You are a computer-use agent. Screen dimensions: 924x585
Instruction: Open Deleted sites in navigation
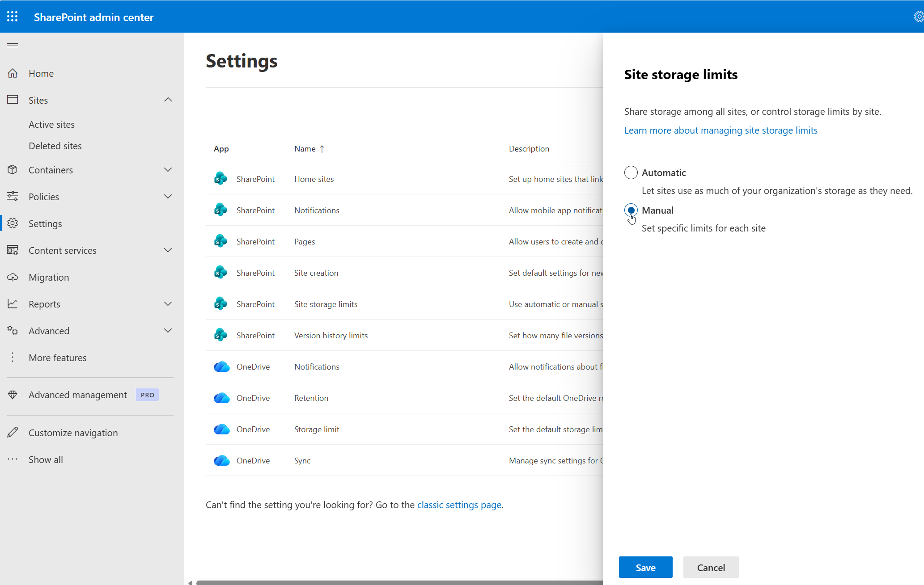(55, 146)
